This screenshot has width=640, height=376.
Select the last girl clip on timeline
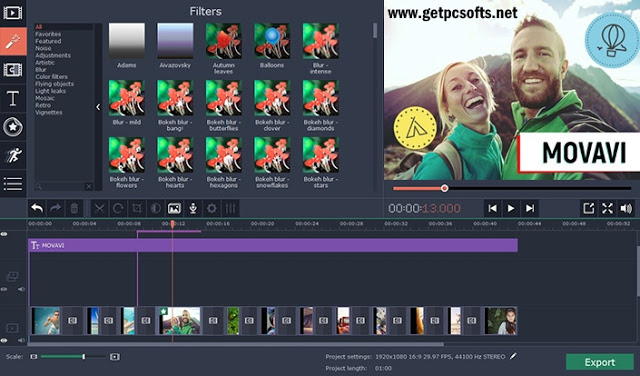(501, 320)
